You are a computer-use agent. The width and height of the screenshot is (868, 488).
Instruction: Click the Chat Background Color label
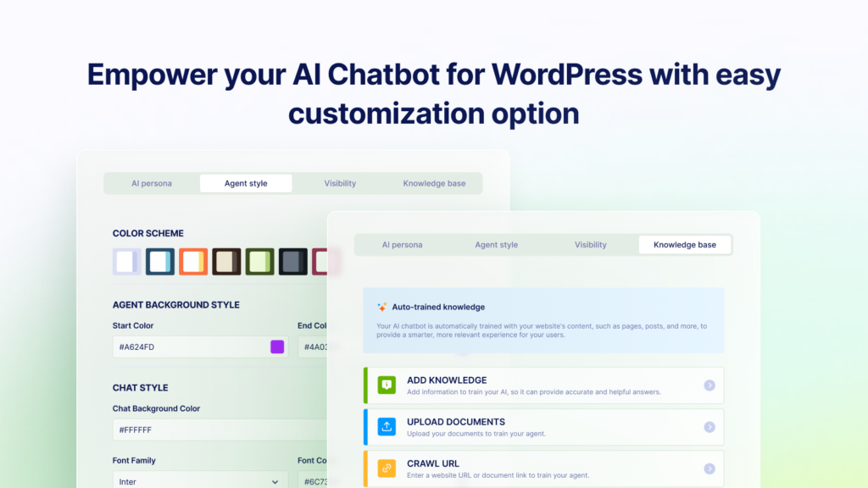156,408
